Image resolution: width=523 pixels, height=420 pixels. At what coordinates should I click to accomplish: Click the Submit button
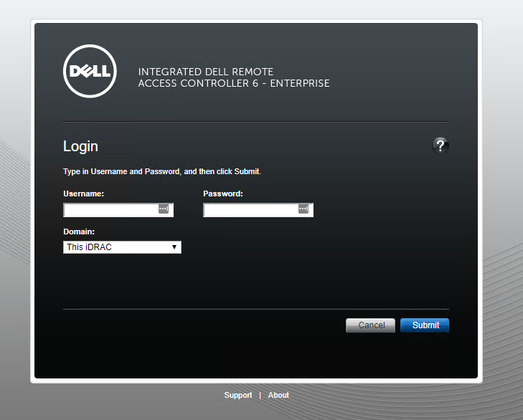tap(425, 325)
